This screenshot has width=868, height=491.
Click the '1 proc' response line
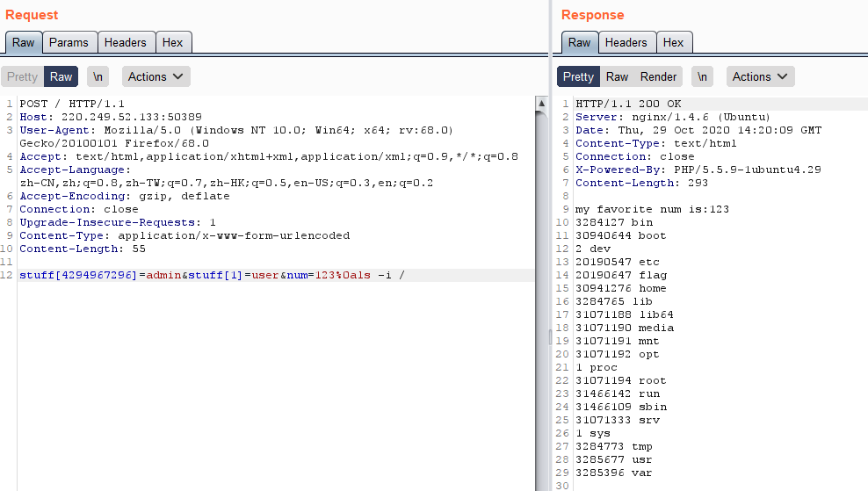597,367
